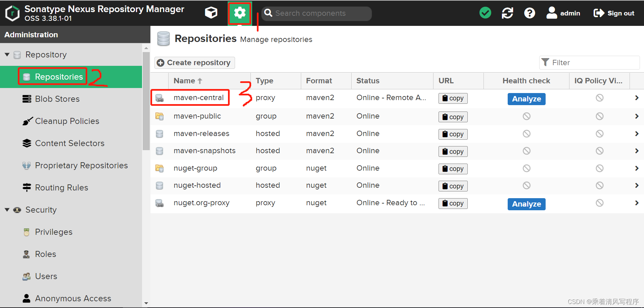Analyze health of nuget.org-proxy
The width and height of the screenshot is (644, 308).
[x=526, y=204]
